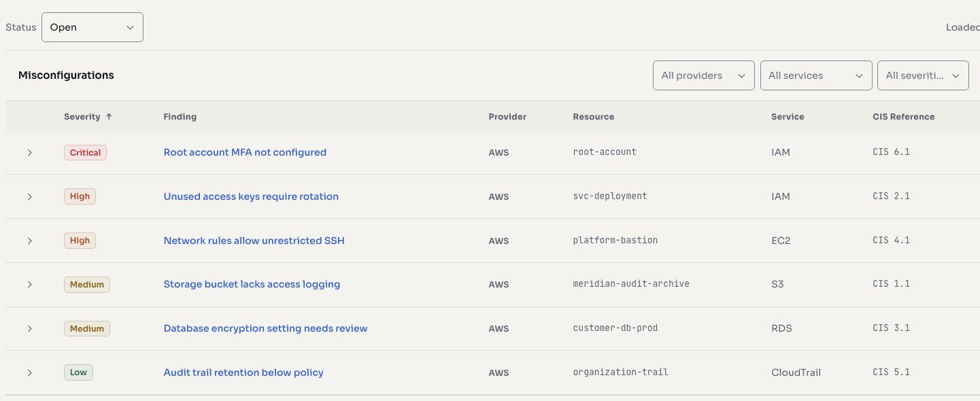
Task: Click the RDS service cell
Action: (x=781, y=328)
